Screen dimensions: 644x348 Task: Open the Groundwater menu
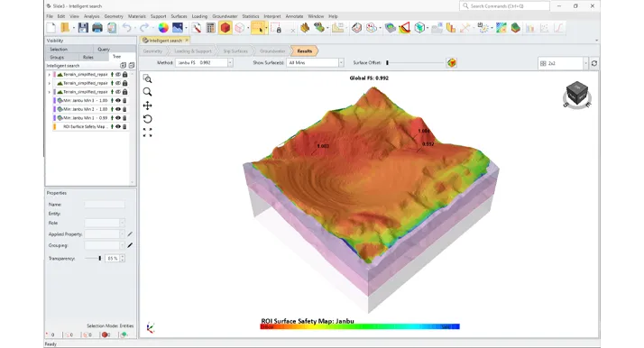click(x=225, y=16)
